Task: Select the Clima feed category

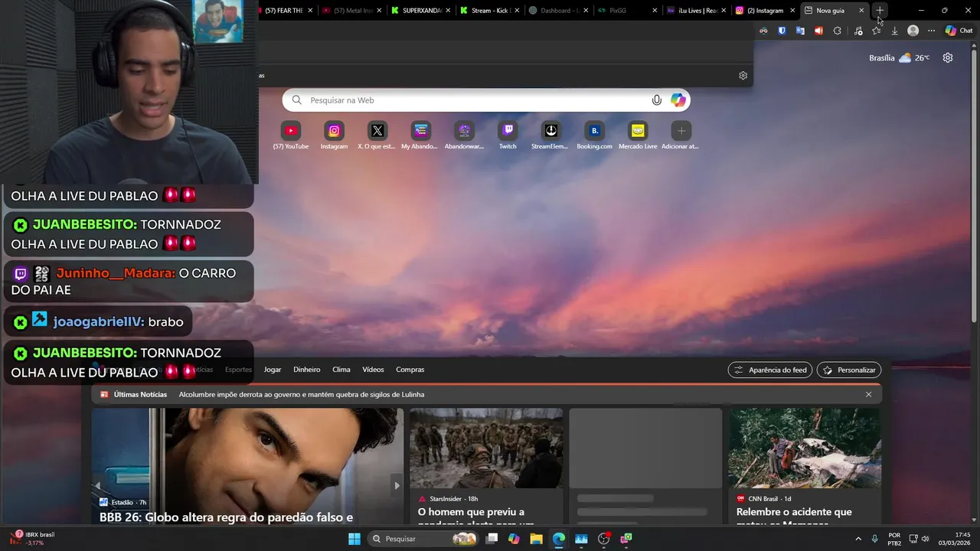Action: coord(341,370)
